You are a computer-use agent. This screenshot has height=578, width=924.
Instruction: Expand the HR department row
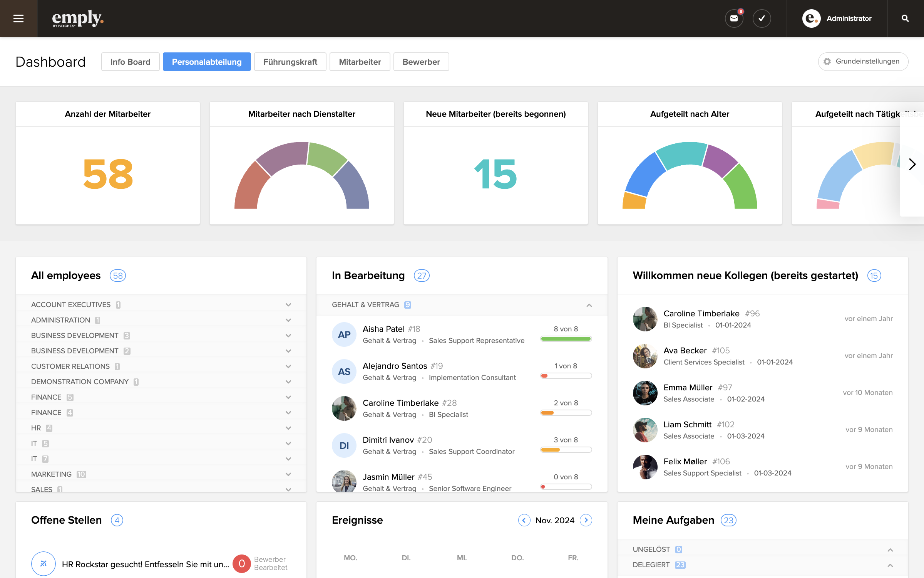click(x=288, y=428)
